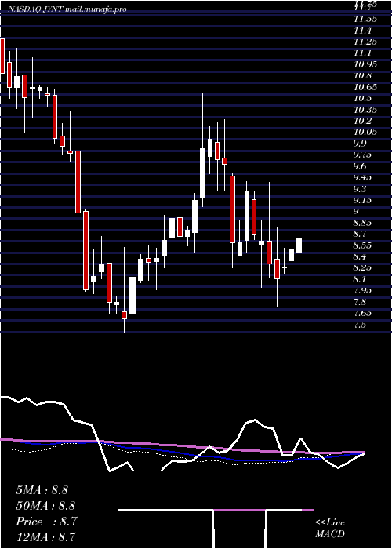Select the 50MA : 8.8 readout

pos(45,506)
